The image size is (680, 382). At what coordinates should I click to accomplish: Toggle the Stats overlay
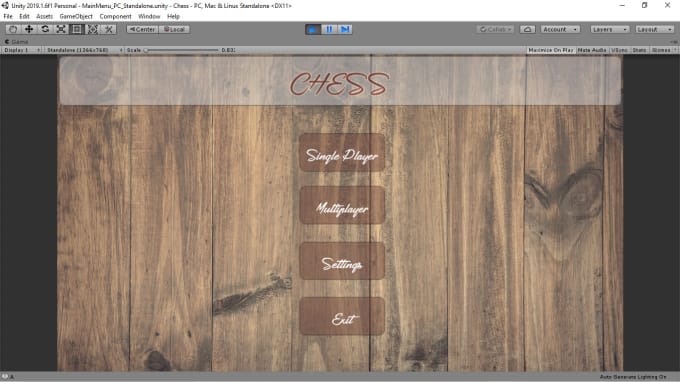click(639, 50)
